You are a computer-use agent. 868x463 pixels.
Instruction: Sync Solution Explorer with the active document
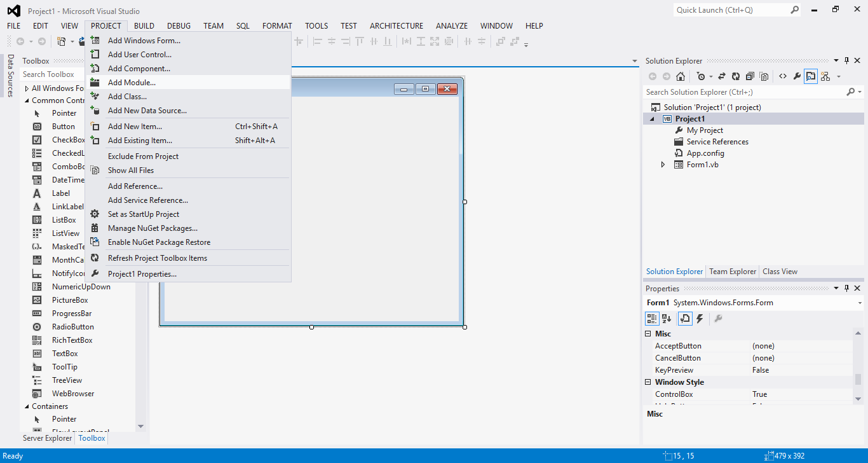721,76
